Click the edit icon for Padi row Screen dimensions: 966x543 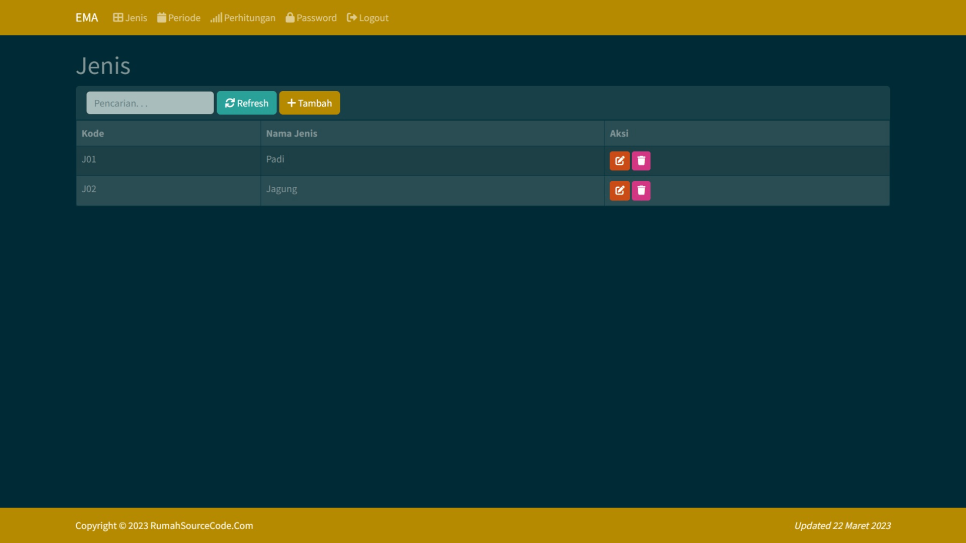(x=619, y=161)
